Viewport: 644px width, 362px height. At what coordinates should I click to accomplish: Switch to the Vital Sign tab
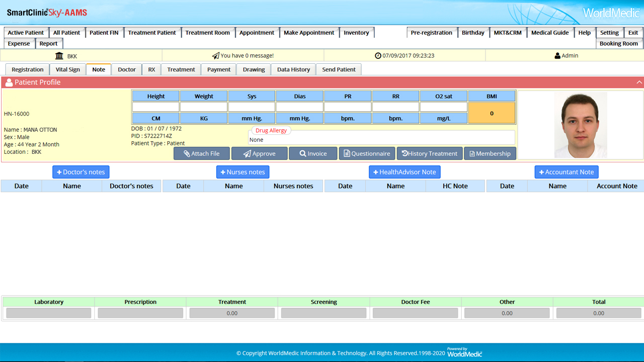pyautogui.click(x=67, y=69)
